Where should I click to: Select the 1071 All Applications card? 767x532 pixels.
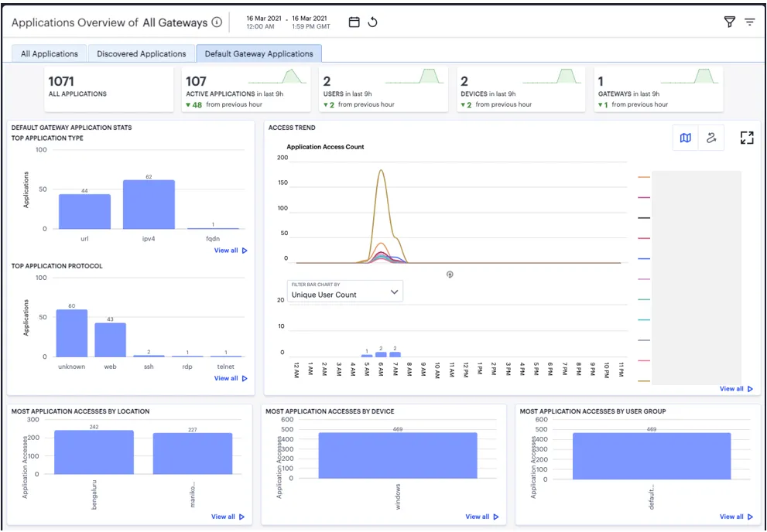(109, 90)
